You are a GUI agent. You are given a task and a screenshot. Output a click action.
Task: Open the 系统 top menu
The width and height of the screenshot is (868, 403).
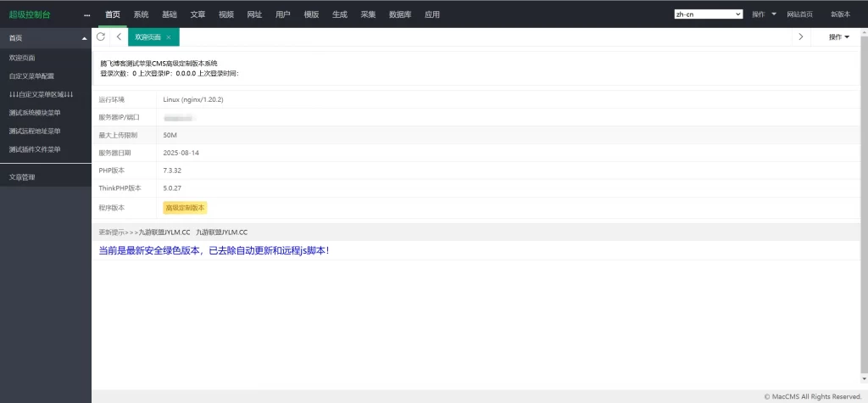[141, 14]
